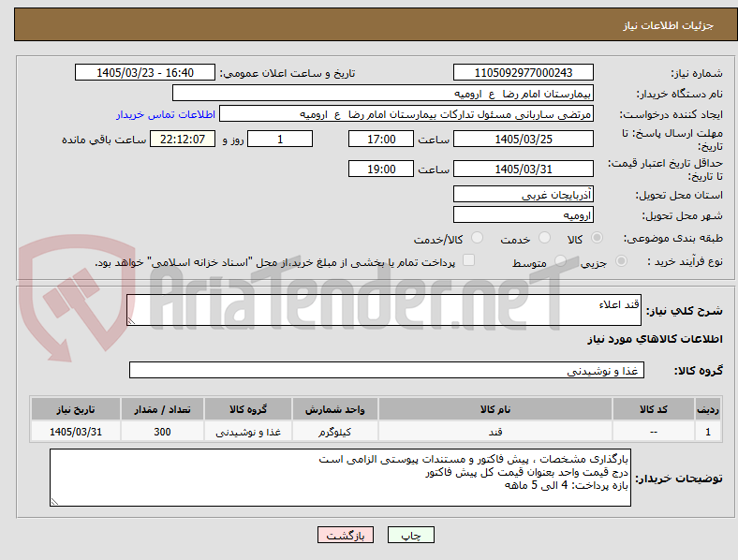This screenshot has width=738, height=560.
Task: Select the خدمت radio button
Action: click(544, 238)
